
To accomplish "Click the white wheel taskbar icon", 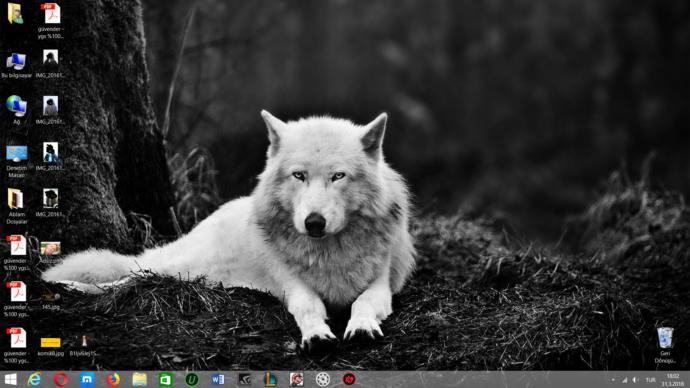I will coord(323,379).
